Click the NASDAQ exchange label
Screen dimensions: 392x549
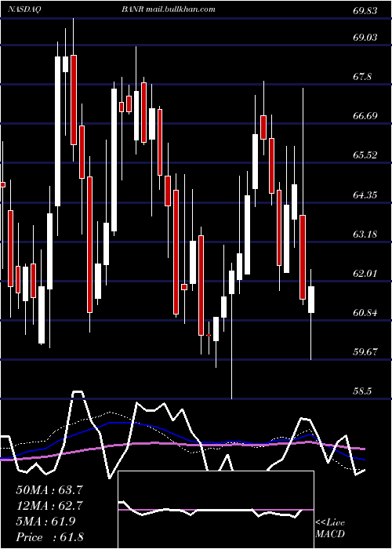(25, 9)
